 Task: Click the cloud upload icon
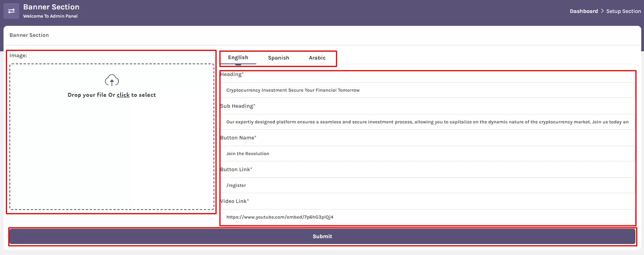coord(112,80)
